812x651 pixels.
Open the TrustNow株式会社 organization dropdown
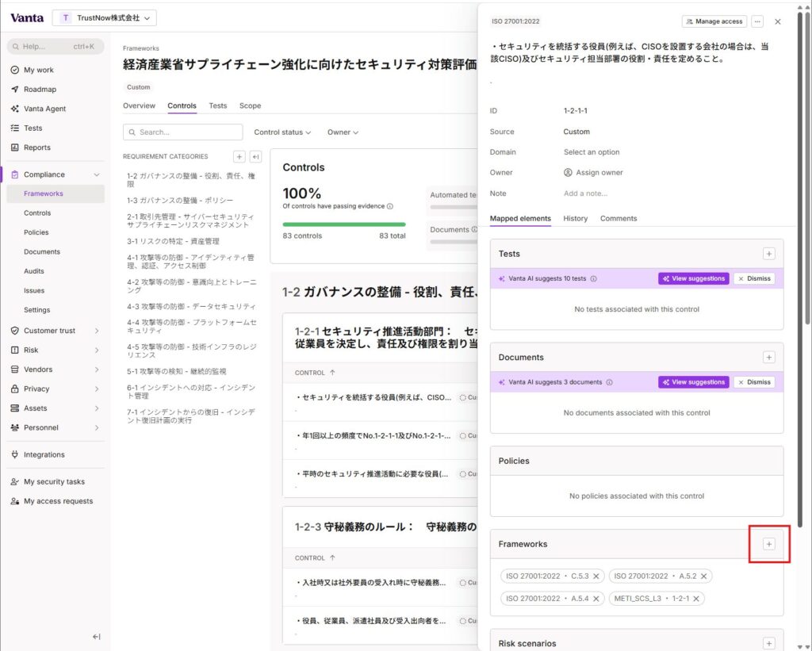(105, 17)
